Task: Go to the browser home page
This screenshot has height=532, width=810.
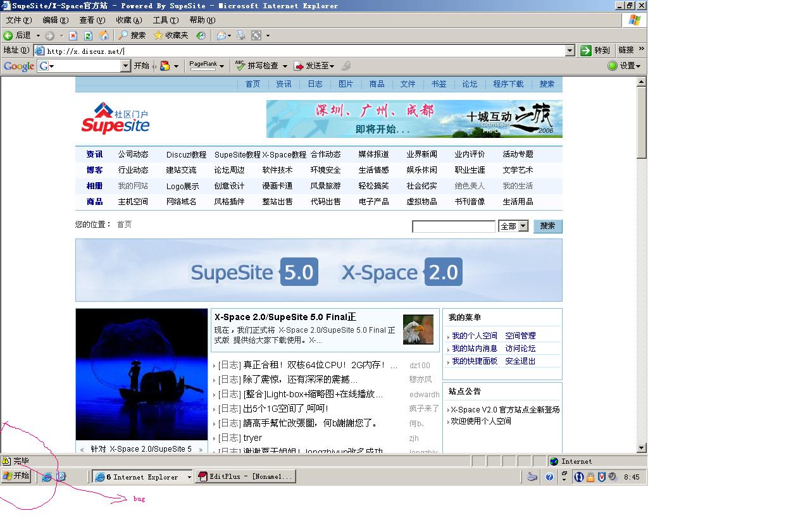Action: coord(104,35)
